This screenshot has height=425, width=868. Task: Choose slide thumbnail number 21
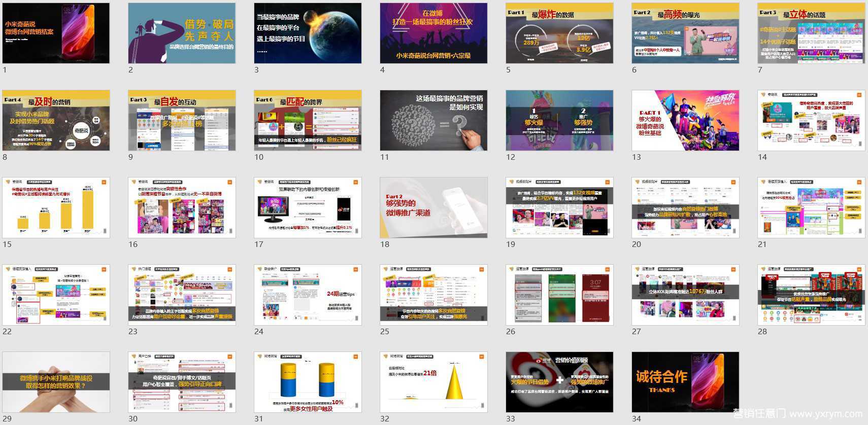coord(811,207)
